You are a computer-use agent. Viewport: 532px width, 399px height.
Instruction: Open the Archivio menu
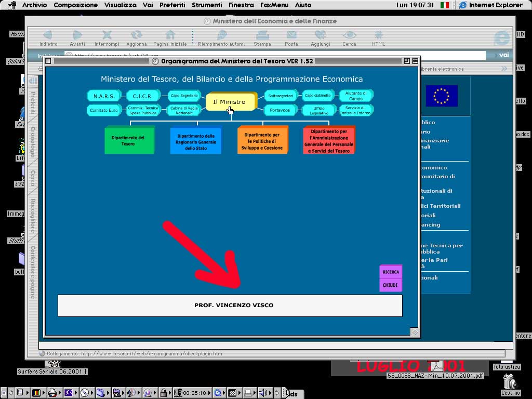[x=34, y=5]
